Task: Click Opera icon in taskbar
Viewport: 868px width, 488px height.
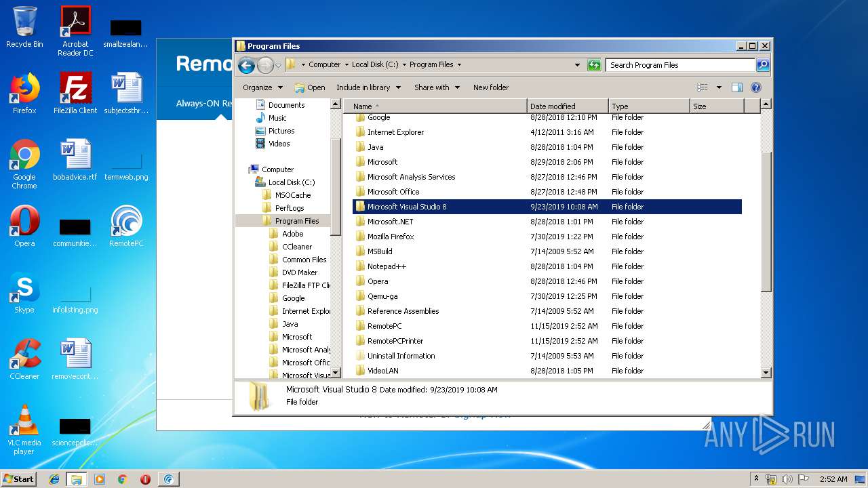Action: coord(145,479)
